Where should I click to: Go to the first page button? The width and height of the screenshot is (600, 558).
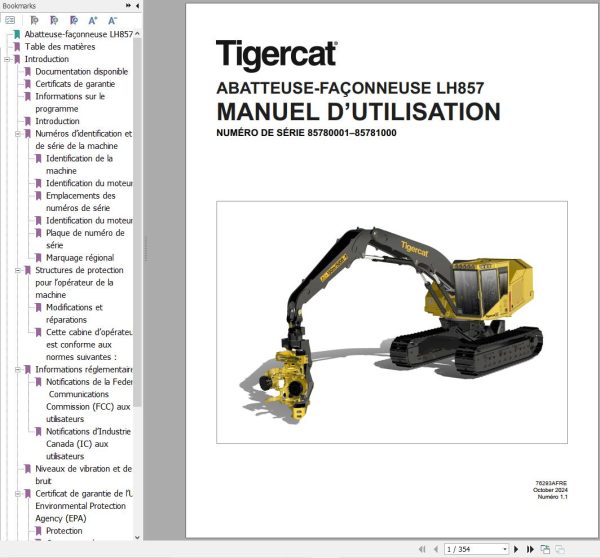click(422, 549)
